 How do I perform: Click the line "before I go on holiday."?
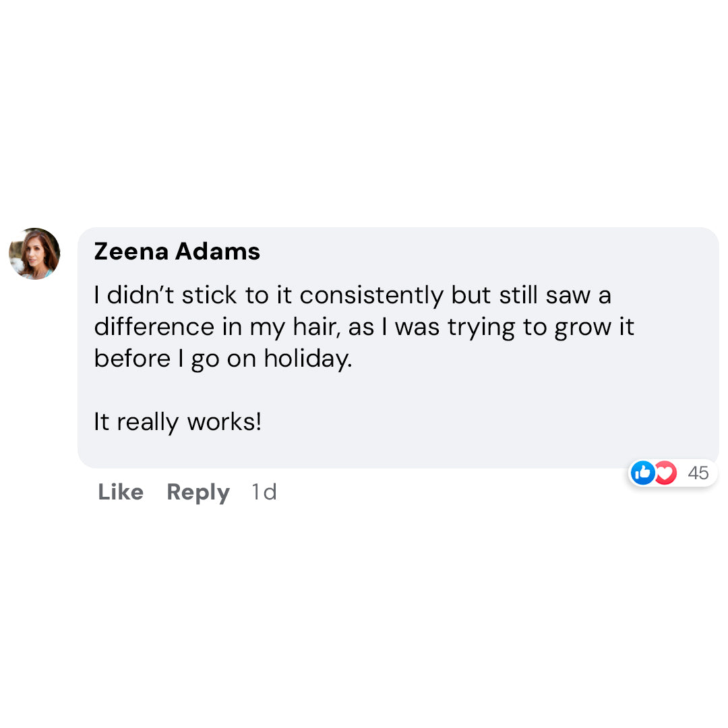coord(223,359)
